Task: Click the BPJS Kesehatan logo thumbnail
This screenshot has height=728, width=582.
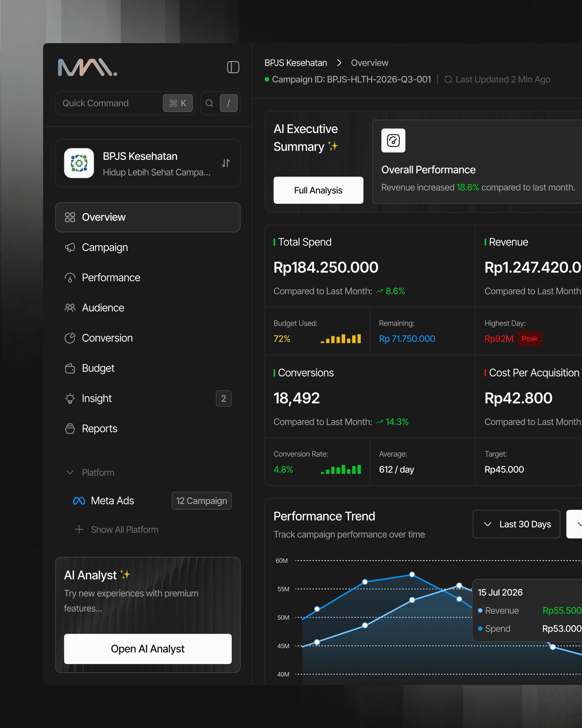Action: [x=79, y=163]
